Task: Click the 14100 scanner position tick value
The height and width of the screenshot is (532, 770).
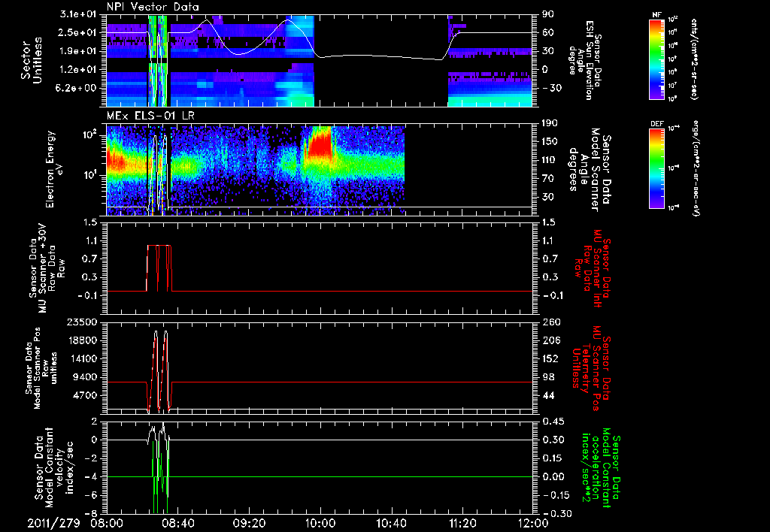Action: pos(81,358)
